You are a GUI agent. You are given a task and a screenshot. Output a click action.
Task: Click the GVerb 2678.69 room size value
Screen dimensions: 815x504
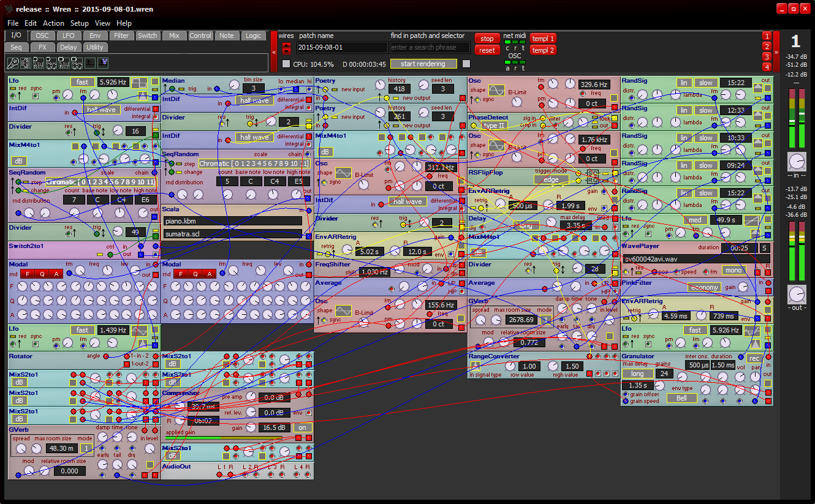pos(521,320)
